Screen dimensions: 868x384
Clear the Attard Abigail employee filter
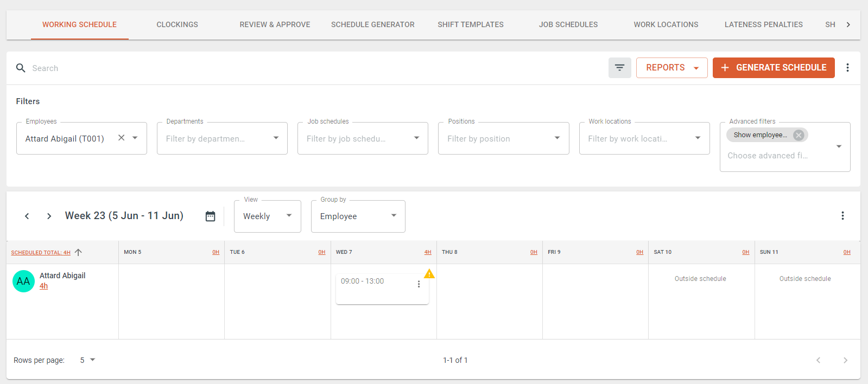[122, 138]
